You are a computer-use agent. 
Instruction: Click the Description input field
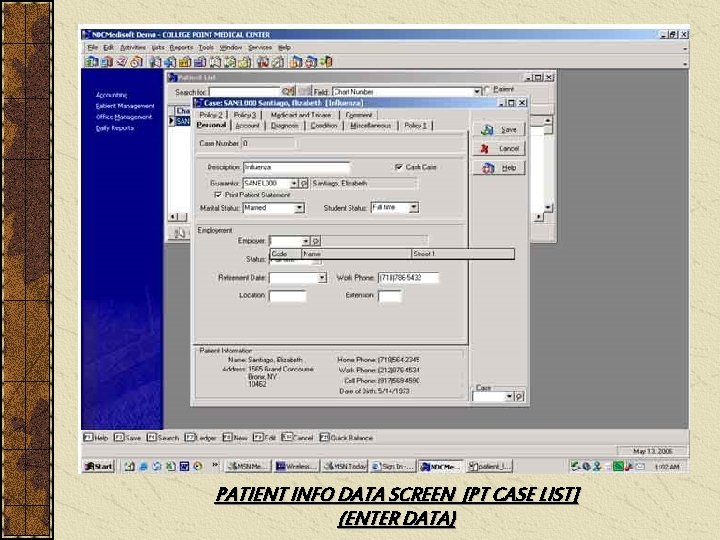pyautogui.click(x=296, y=167)
